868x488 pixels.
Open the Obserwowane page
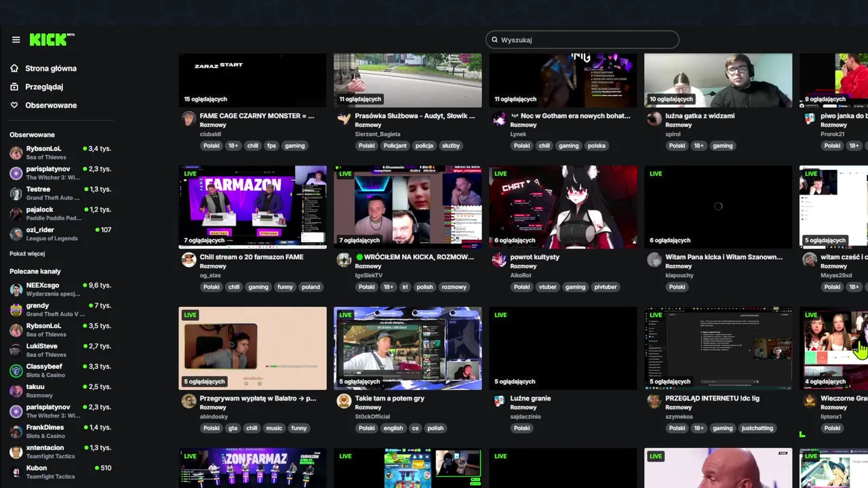tap(51, 105)
